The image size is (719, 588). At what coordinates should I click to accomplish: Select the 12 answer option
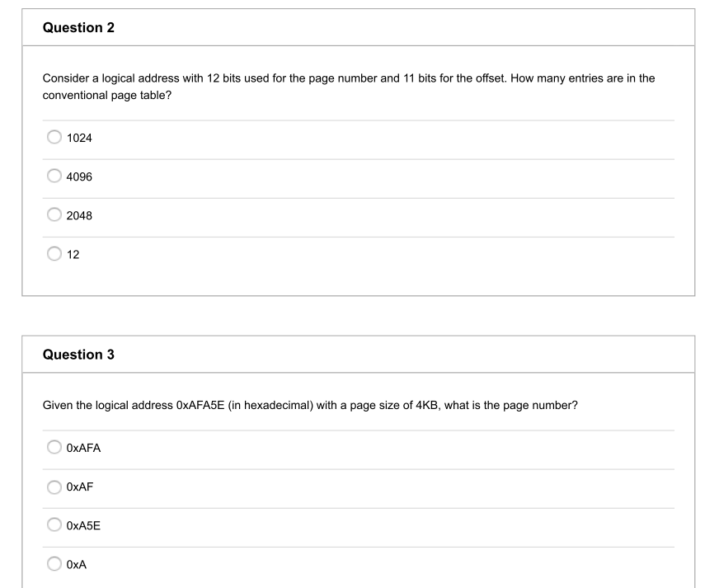[53, 254]
